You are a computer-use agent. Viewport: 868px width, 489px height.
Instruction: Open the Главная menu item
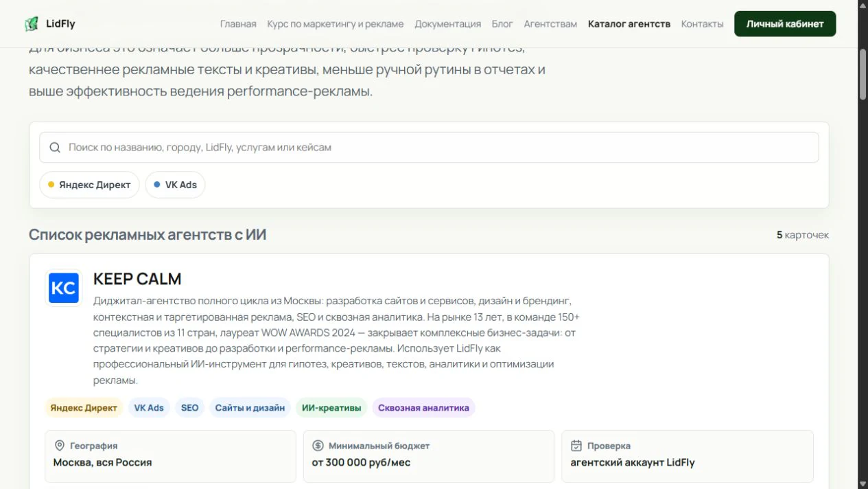click(238, 24)
